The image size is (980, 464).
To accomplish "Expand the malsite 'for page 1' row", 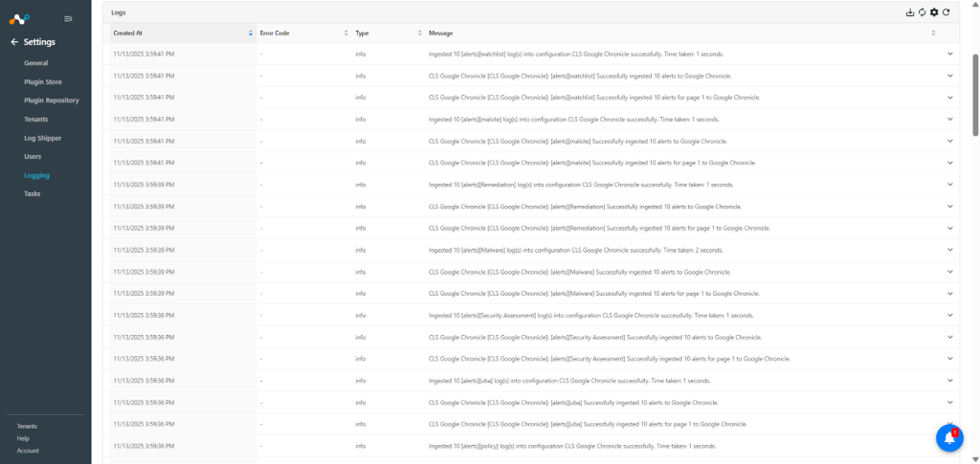I will [950, 163].
